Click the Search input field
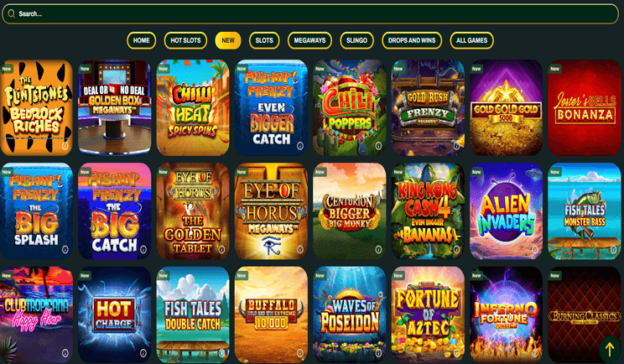Image resolution: width=624 pixels, height=364 pixels. (310, 14)
